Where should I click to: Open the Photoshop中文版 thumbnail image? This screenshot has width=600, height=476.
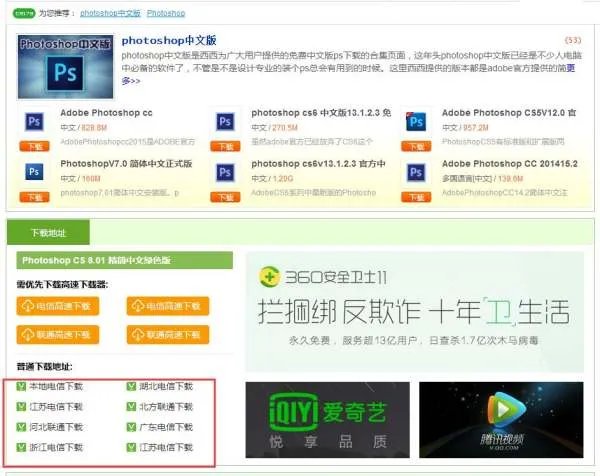(65, 67)
